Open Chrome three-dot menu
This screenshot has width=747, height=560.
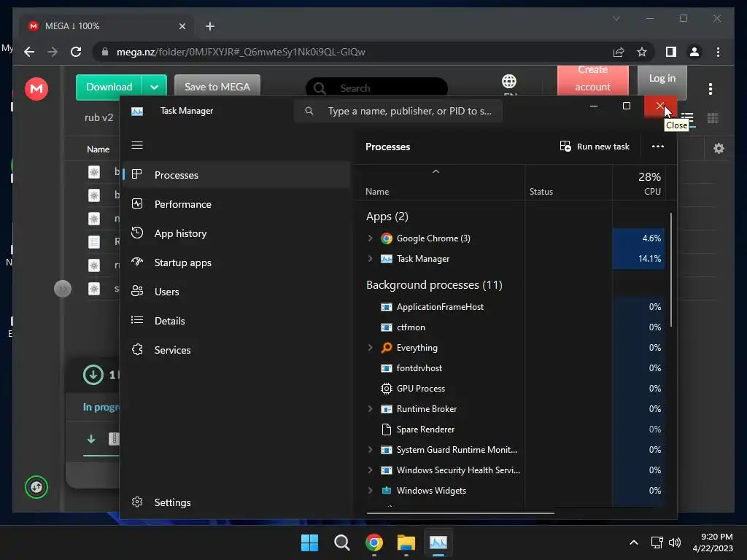(718, 52)
